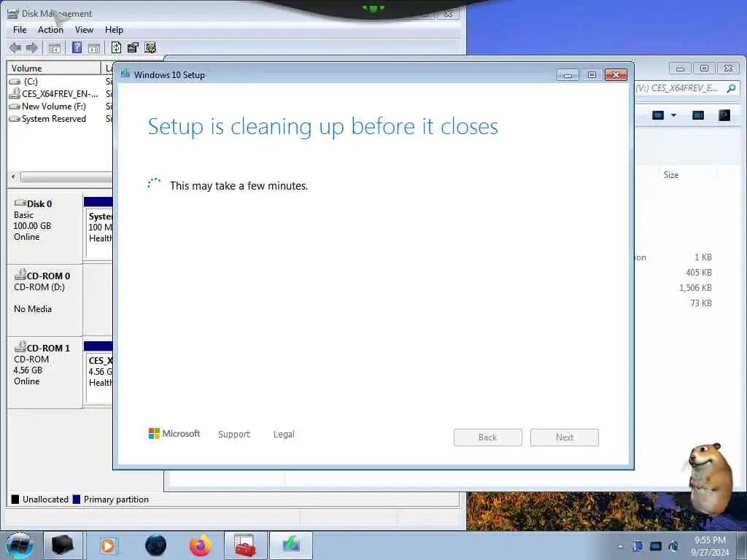Open the View menu in Disk Management

point(84,29)
